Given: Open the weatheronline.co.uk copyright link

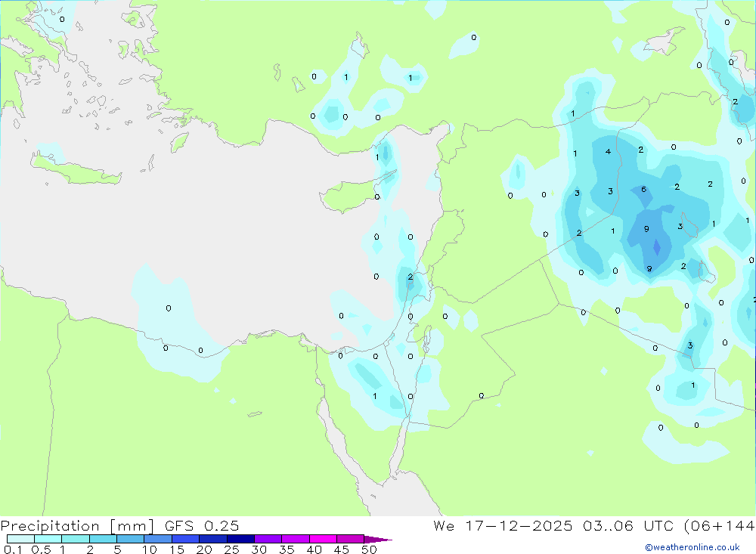Looking at the screenshot, I should pos(692,547).
